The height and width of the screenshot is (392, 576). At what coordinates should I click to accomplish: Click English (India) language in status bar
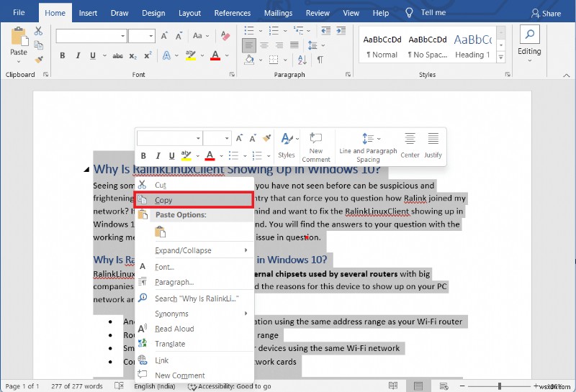(155, 386)
